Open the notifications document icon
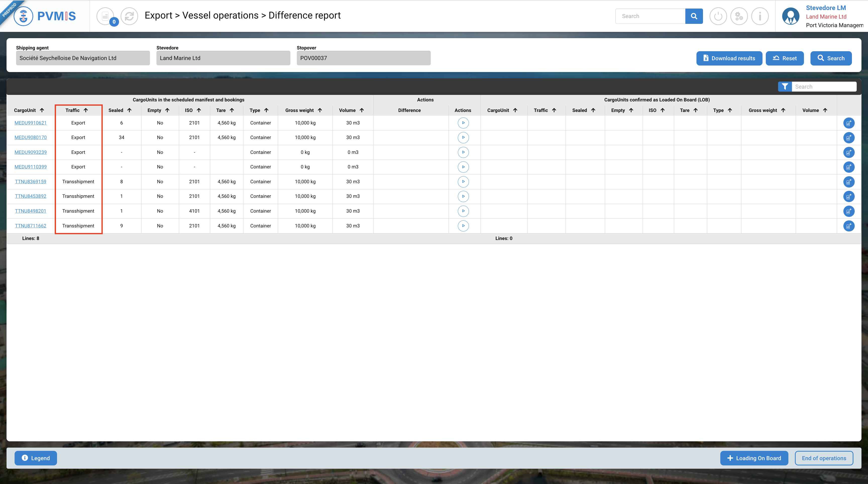868x484 pixels. click(x=105, y=16)
